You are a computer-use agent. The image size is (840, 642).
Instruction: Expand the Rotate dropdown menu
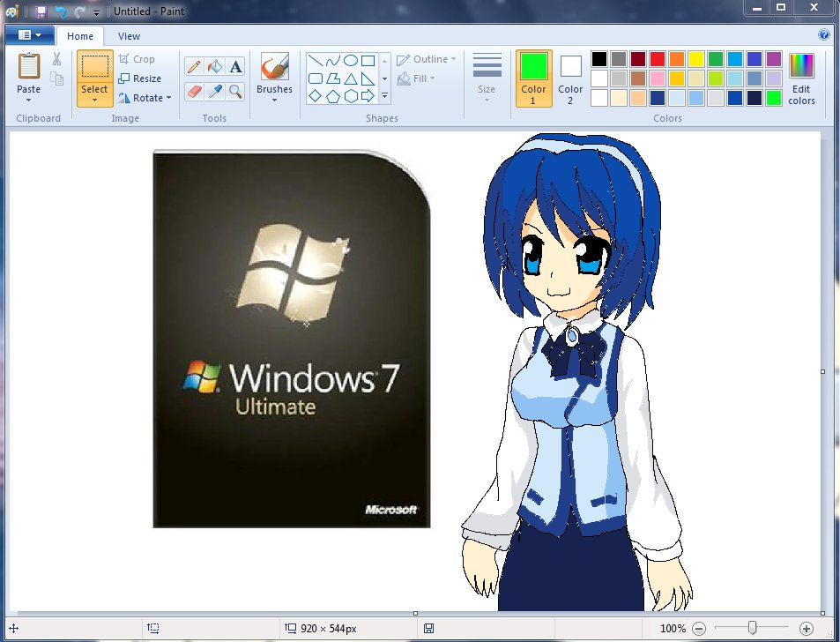coord(168,98)
